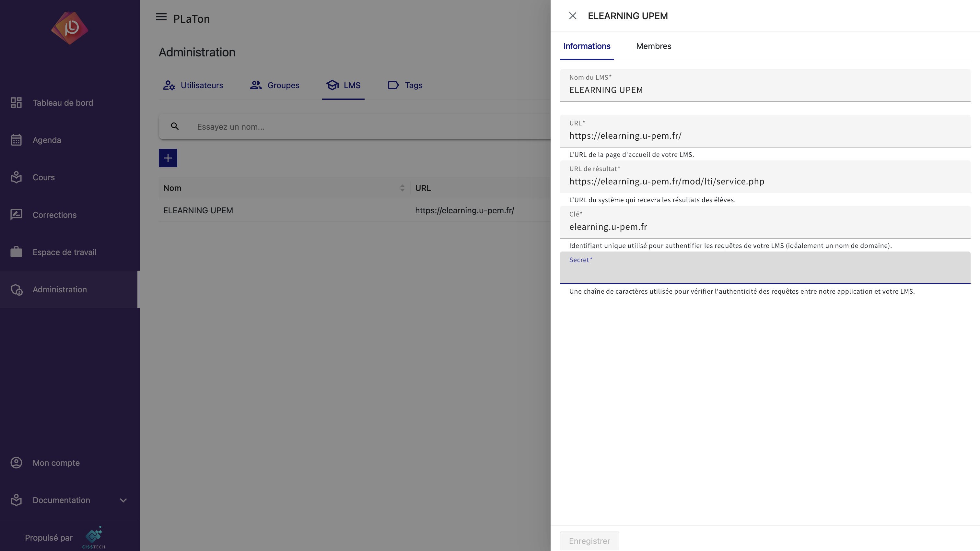Switch to Membres tab
The width and height of the screenshot is (980, 551).
tap(654, 46)
